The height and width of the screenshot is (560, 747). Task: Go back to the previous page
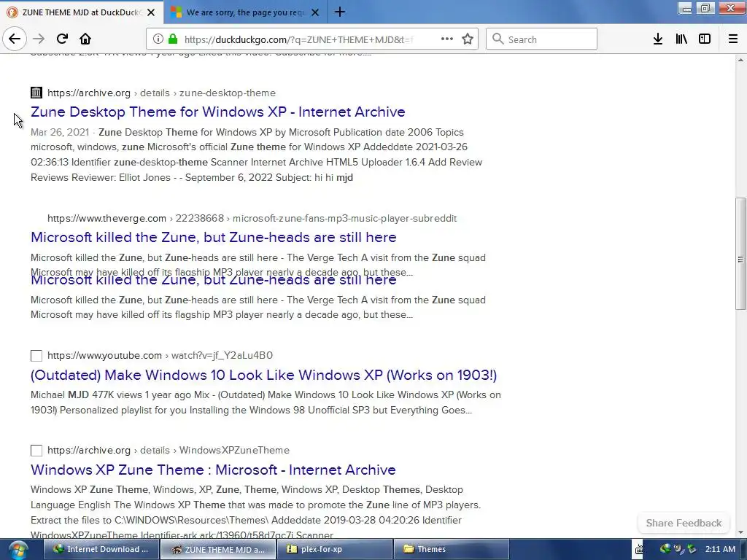coord(15,39)
